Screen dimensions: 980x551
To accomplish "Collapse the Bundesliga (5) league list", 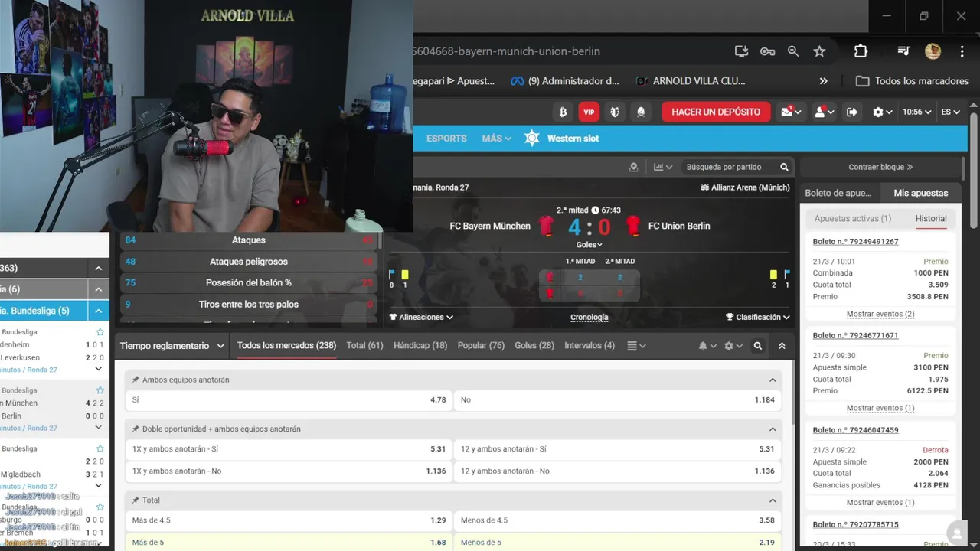I will click(99, 311).
